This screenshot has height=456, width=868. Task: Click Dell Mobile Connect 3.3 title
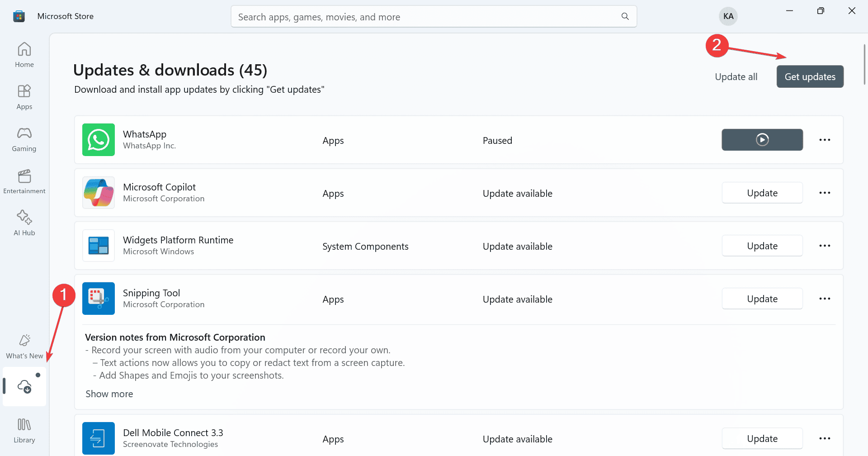[x=173, y=432]
